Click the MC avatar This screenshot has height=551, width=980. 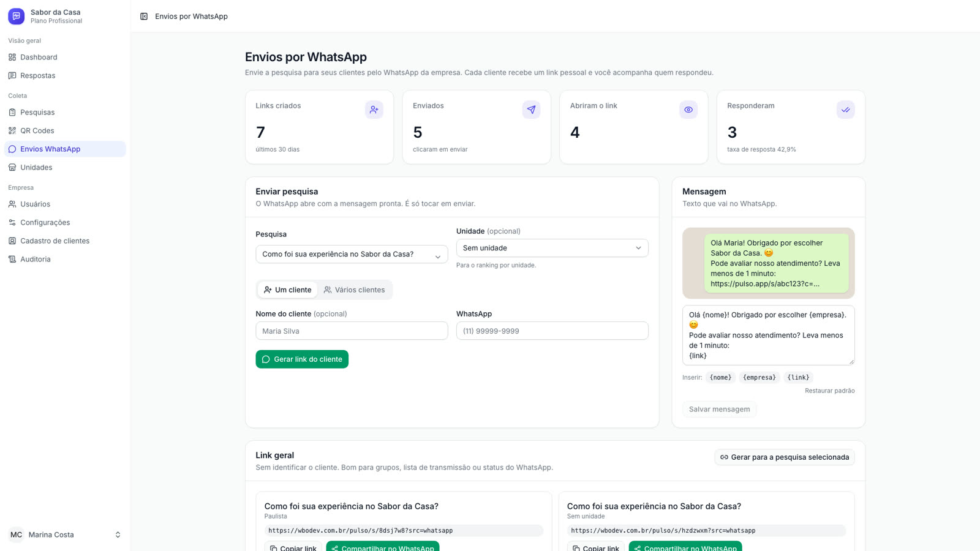(x=17, y=534)
